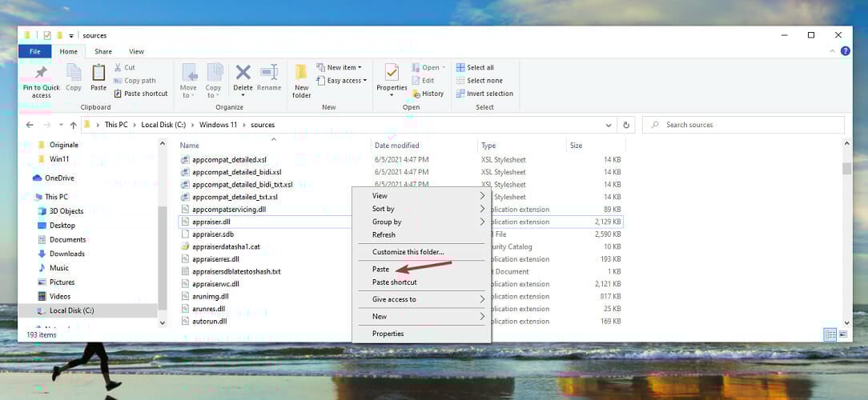
Task: Click Select none in the ribbon
Action: click(480, 81)
